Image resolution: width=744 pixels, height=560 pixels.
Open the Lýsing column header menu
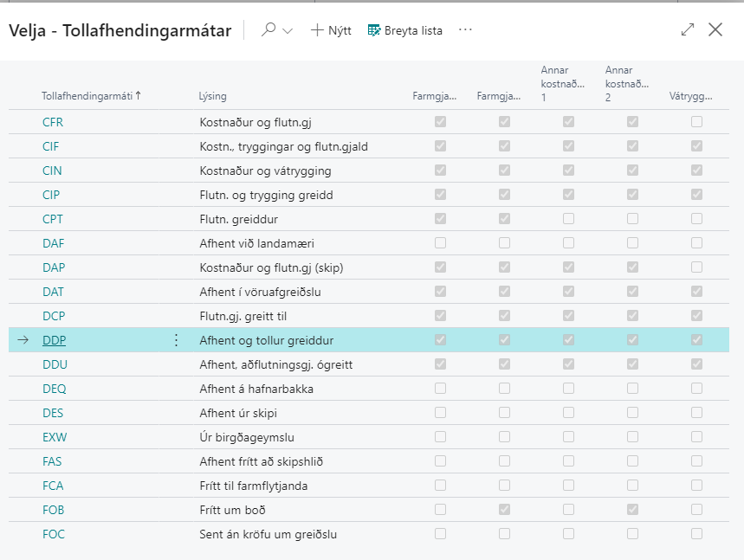point(213,96)
